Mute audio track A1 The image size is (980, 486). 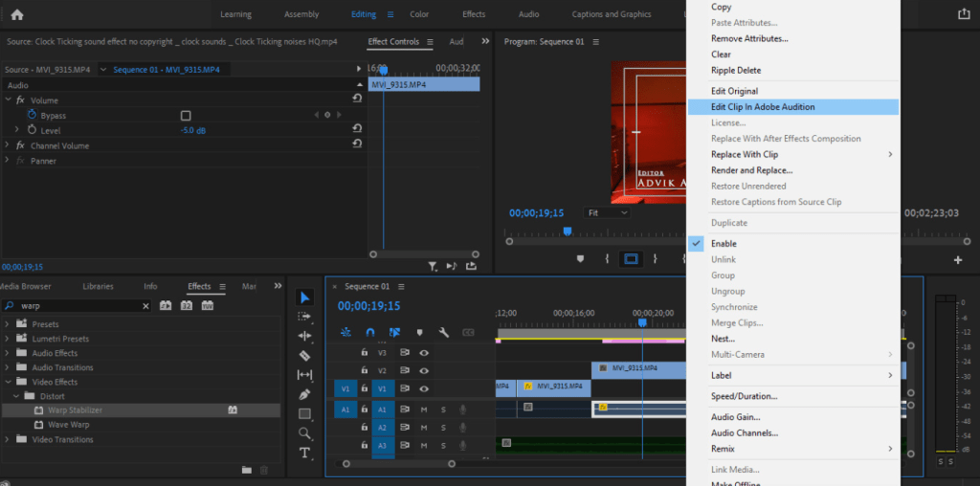(424, 409)
